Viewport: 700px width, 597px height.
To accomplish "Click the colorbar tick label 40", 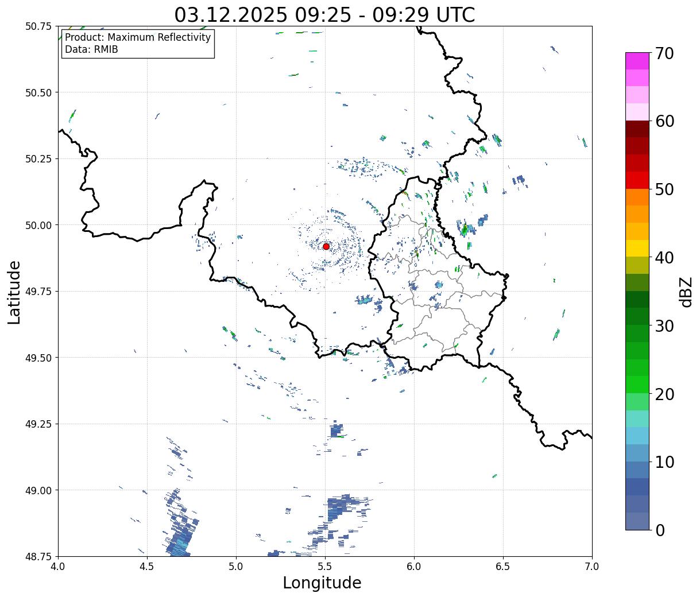I will coord(664,257).
